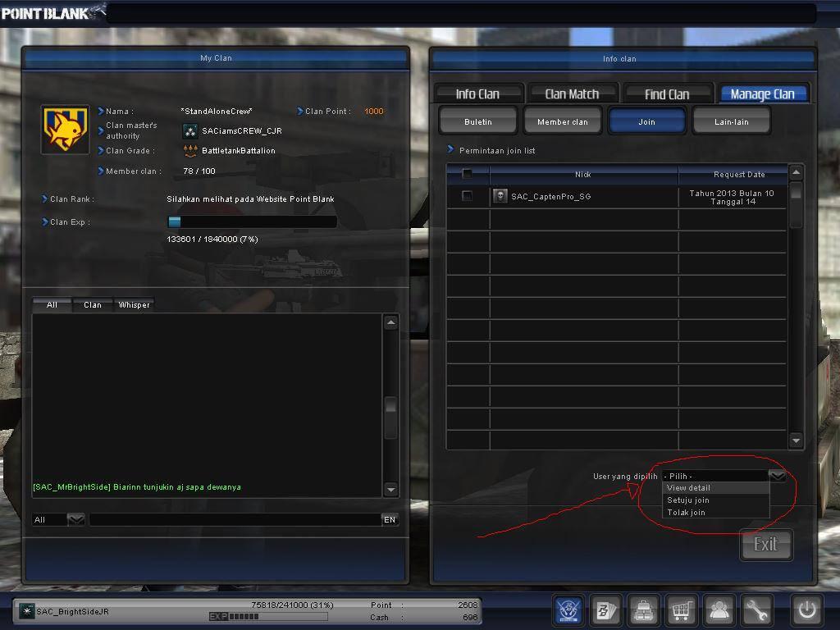Choose Tolak join from the dropdown list
Viewport: 840px width, 630px height.
[x=715, y=513]
